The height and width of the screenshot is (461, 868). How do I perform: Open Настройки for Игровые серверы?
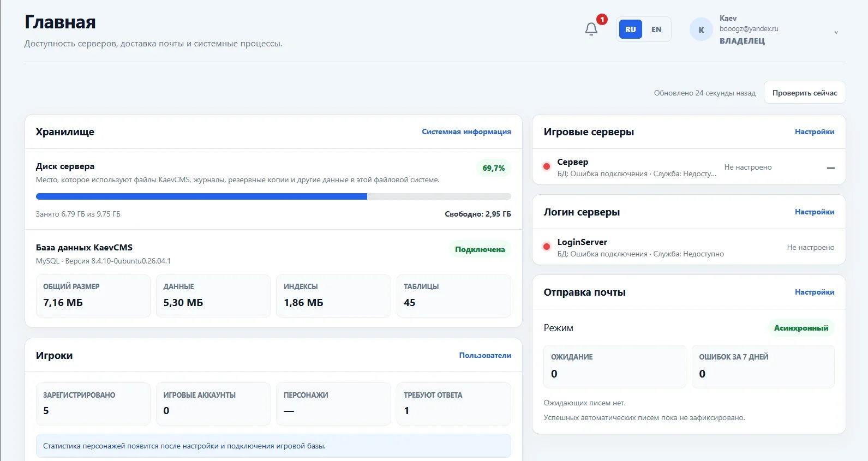pyautogui.click(x=815, y=131)
